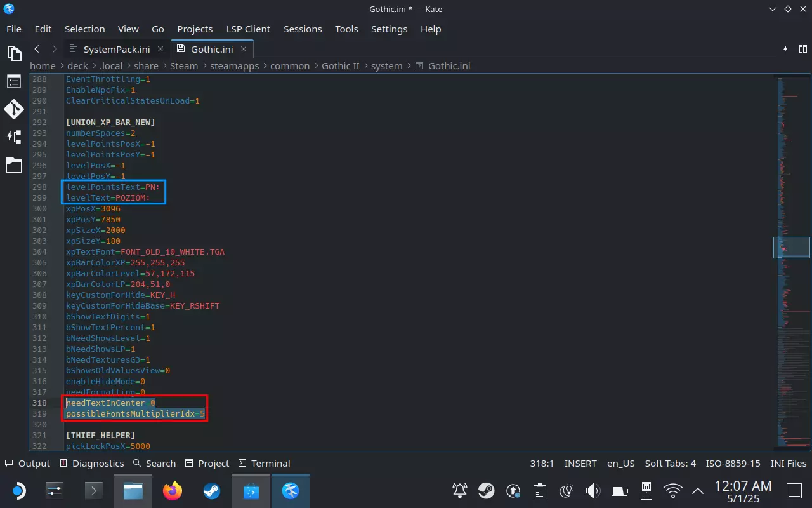The height and width of the screenshot is (508, 812).
Task: Toggle the Terminal panel
Action: point(264,464)
